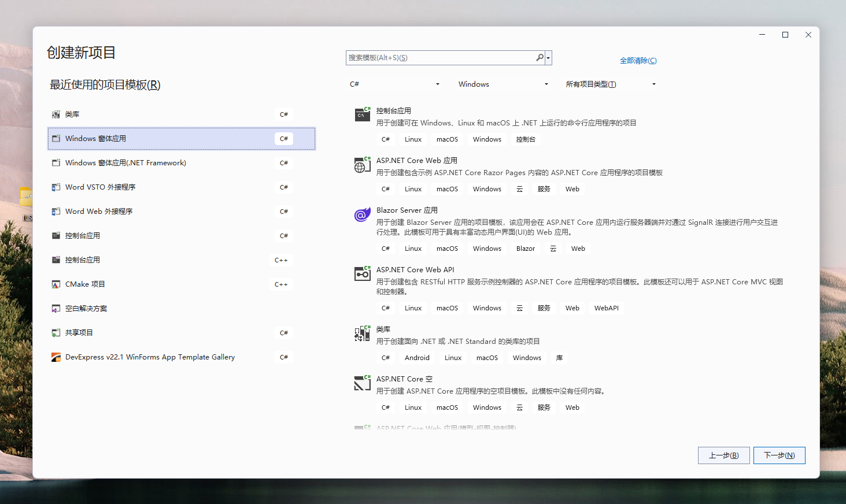Click the 下一步 next button
The width and height of the screenshot is (846, 504).
point(779,455)
